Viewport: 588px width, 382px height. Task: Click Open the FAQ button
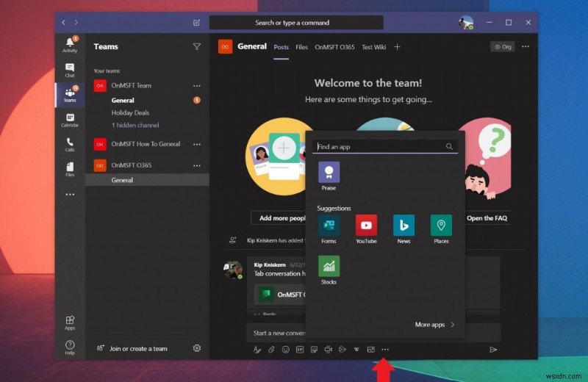click(487, 218)
